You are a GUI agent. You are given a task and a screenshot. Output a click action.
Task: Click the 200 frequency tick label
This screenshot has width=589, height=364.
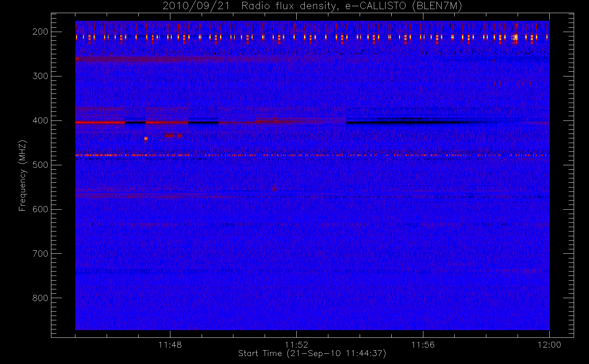(x=40, y=32)
